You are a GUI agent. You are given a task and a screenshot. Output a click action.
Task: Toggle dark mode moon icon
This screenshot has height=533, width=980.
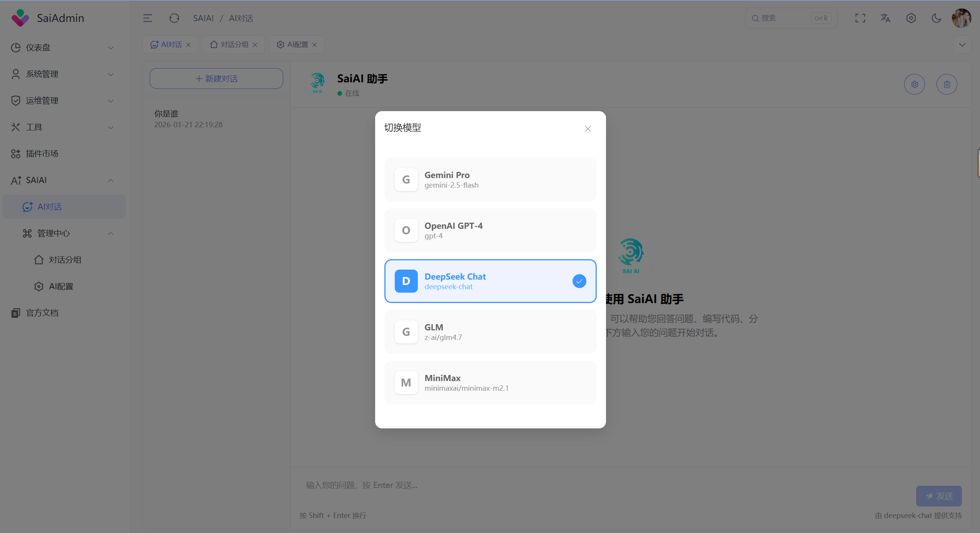pyautogui.click(x=936, y=18)
